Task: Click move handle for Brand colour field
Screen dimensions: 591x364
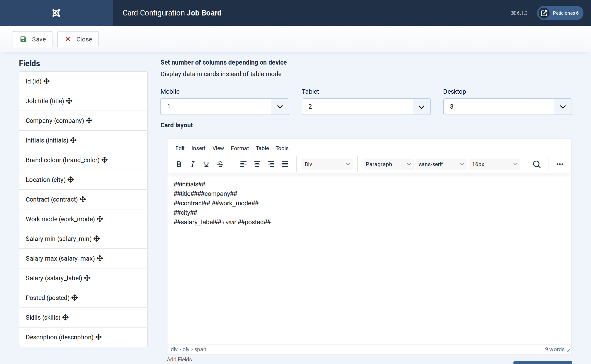Action: (x=105, y=160)
